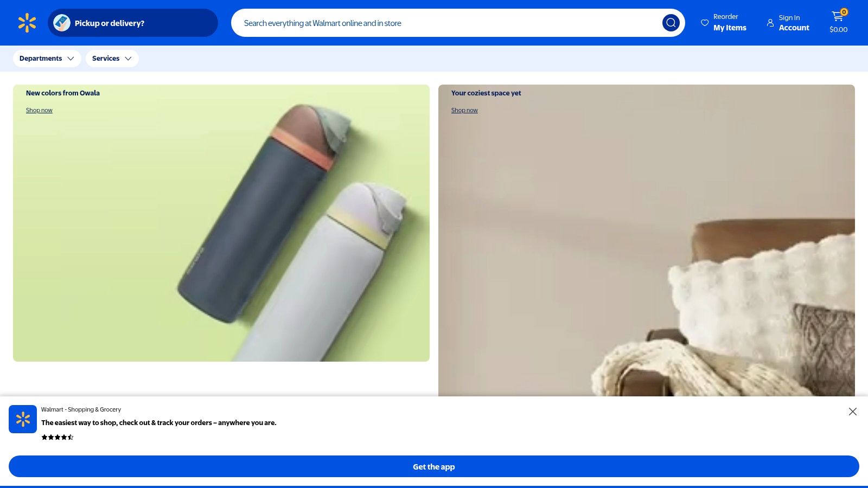Screen dimensions: 868x488
Task: Open Reorder My Items
Action: coord(724,23)
